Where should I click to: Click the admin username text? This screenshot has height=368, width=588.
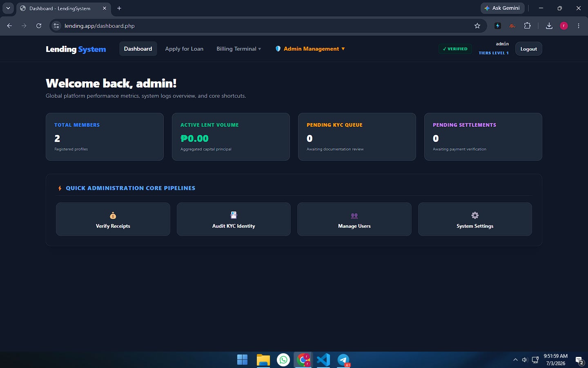pyautogui.click(x=502, y=44)
